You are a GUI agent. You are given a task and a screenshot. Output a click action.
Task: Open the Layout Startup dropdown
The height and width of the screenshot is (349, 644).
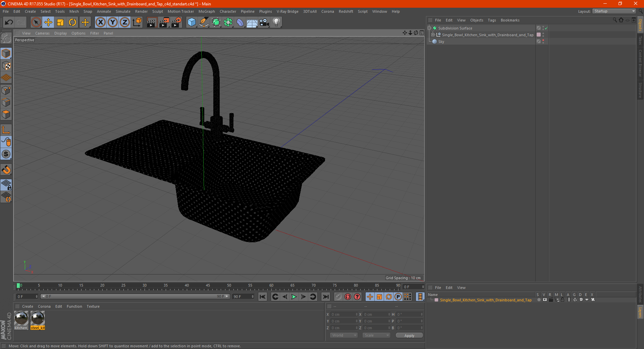pos(614,11)
